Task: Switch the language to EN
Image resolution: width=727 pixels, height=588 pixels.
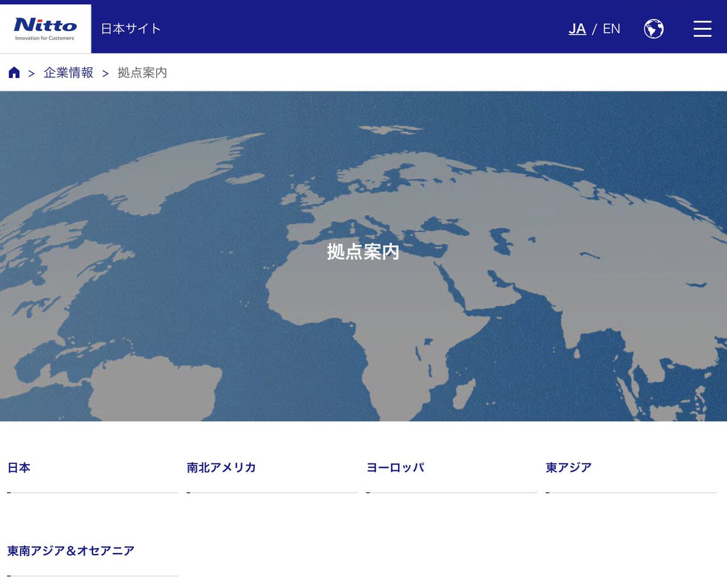Action: click(612, 28)
